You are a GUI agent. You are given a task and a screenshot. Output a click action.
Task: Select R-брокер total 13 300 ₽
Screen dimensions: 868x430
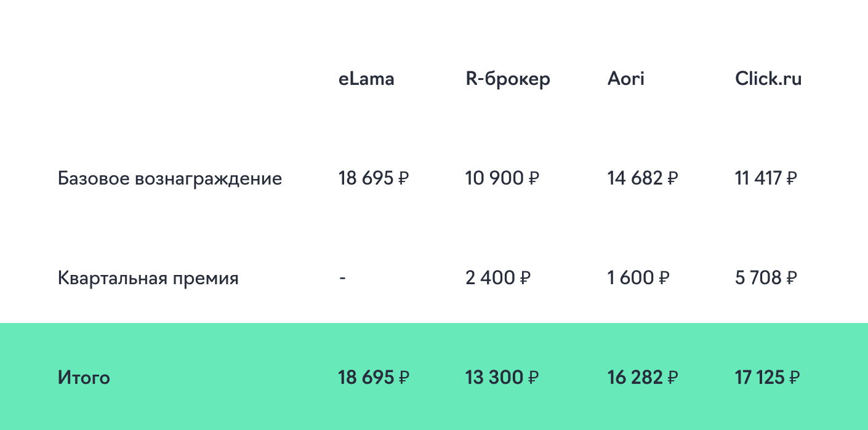click(502, 377)
